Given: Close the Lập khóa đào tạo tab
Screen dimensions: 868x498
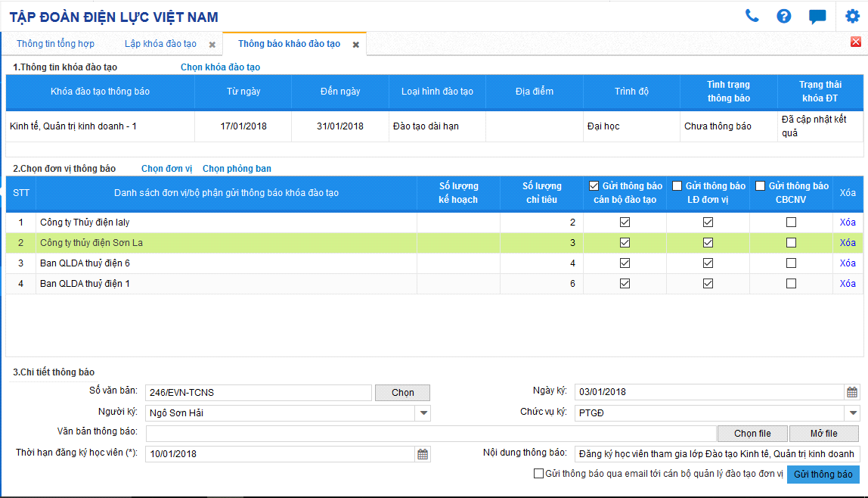Looking at the screenshot, I should point(212,45).
